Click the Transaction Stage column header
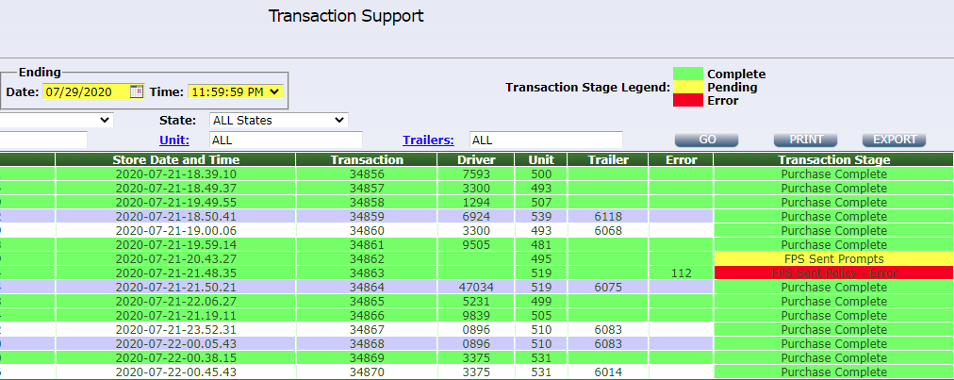Screen dimensions: 954x380 pyautogui.click(x=834, y=160)
